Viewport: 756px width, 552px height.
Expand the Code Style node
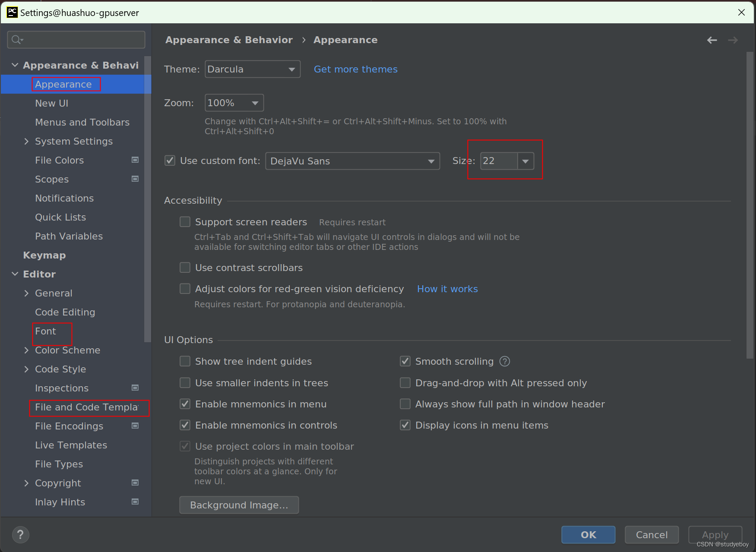[x=26, y=369]
